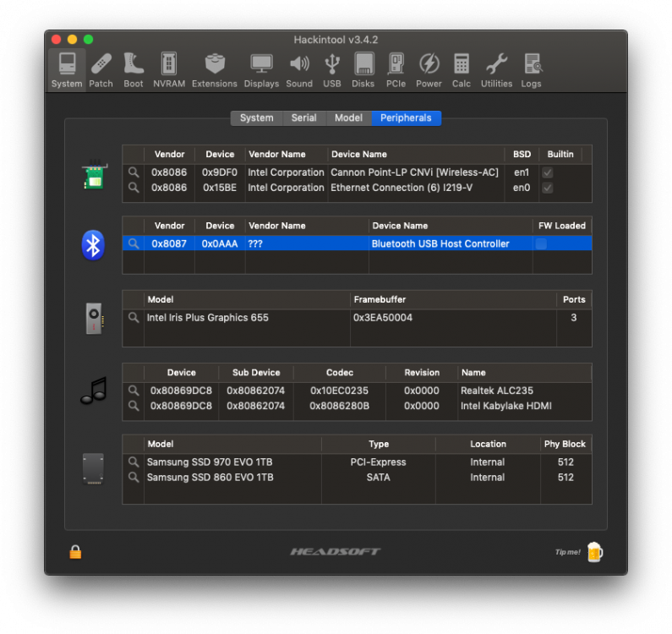Click the blue Bluetooth icon
Image resolution: width=672 pixels, height=634 pixels.
click(x=93, y=246)
